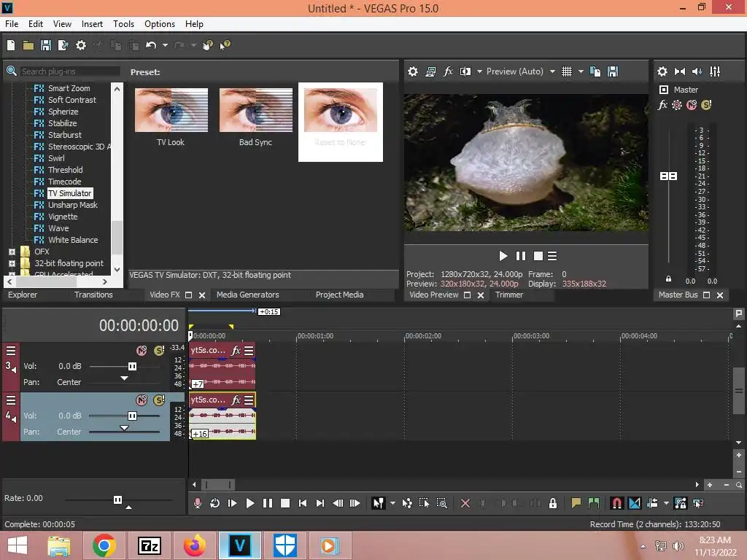Click the Video Output FX icon in preview toolbar
Viewport: 747px width, 560px height.
pyautogui.click(x=448, y=71)
